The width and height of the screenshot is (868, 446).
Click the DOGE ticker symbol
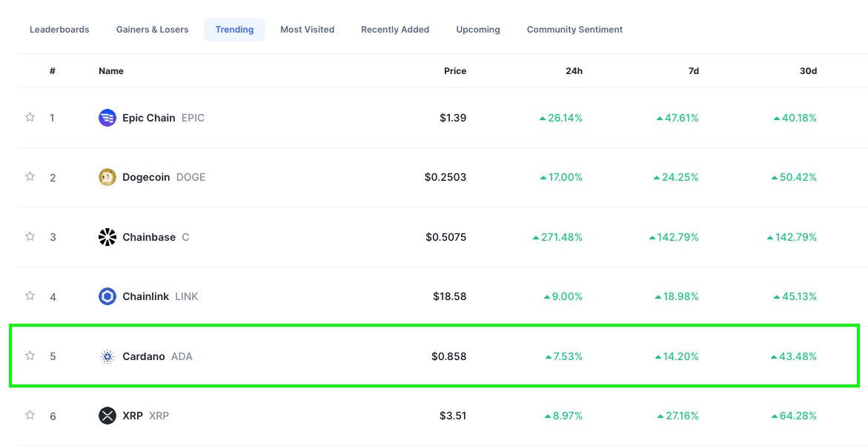coord(191,177)
